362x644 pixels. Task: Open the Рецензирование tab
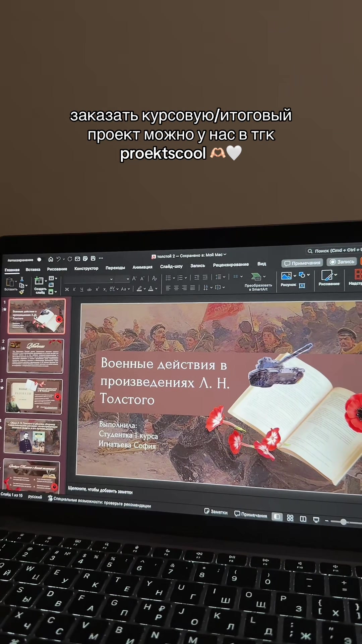(x=231, y=265)
